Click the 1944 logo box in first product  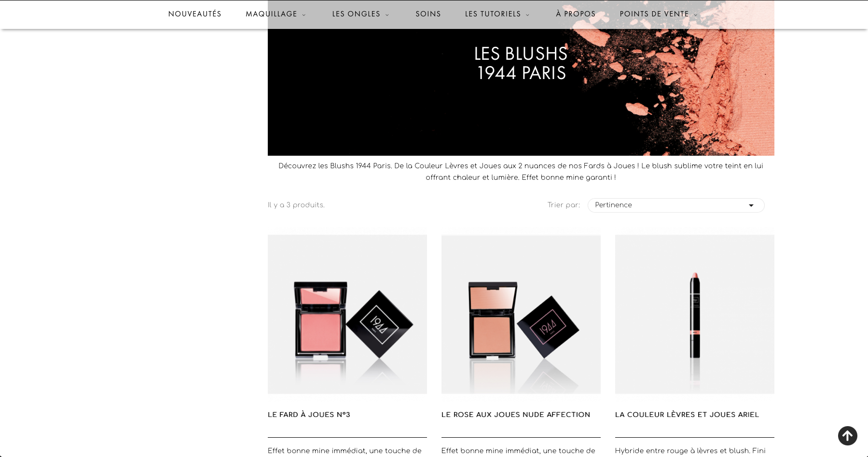[x=380, y=324]
